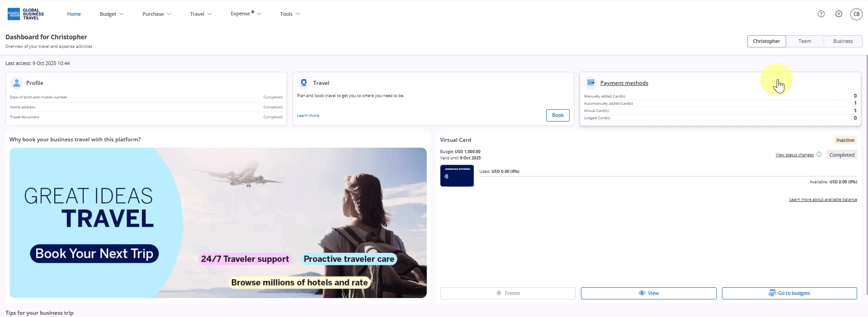Click the Proactive traveler care label

pyautogui.click(x=349, y=259)
